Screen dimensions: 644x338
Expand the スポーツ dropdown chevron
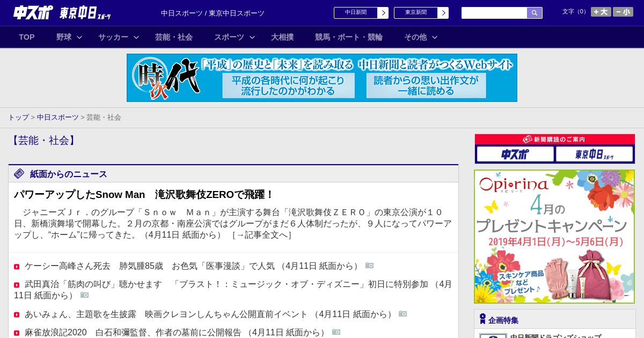point(252,37)
